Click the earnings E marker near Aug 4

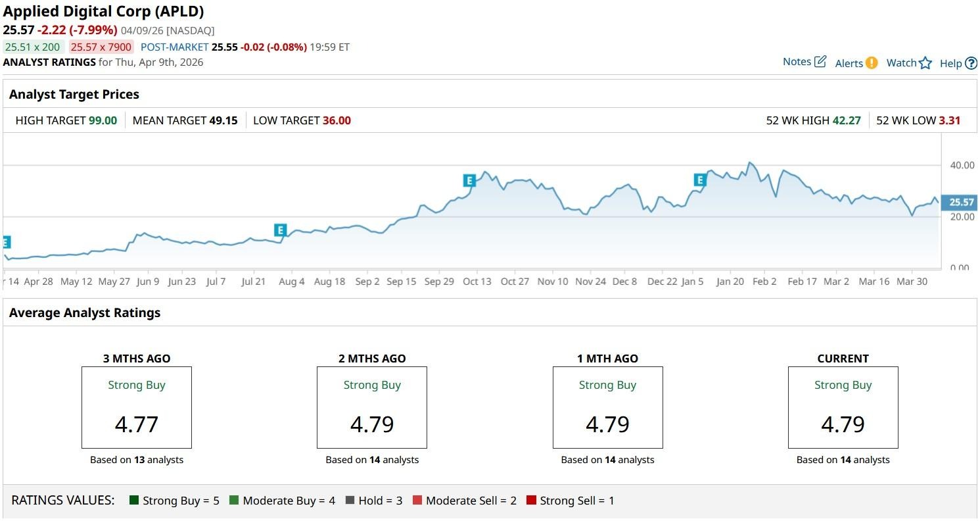(x=280, y=230)
